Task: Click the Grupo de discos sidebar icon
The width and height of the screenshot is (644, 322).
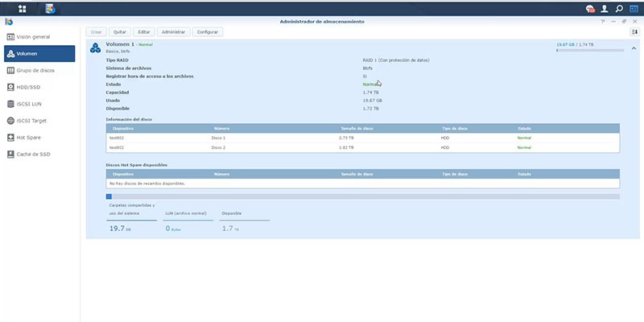Action: coord(10,71)
